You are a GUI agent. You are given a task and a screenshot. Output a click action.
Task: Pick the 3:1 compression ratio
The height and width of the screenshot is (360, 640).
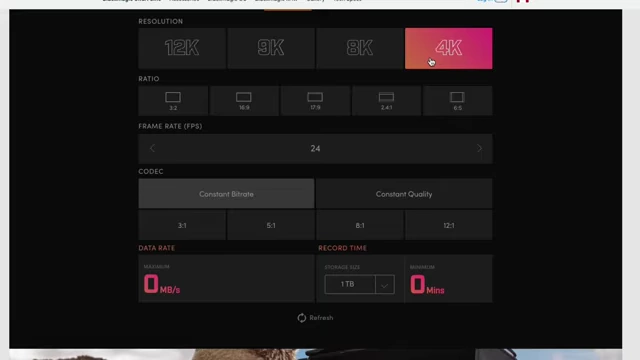tap(182, 225)
